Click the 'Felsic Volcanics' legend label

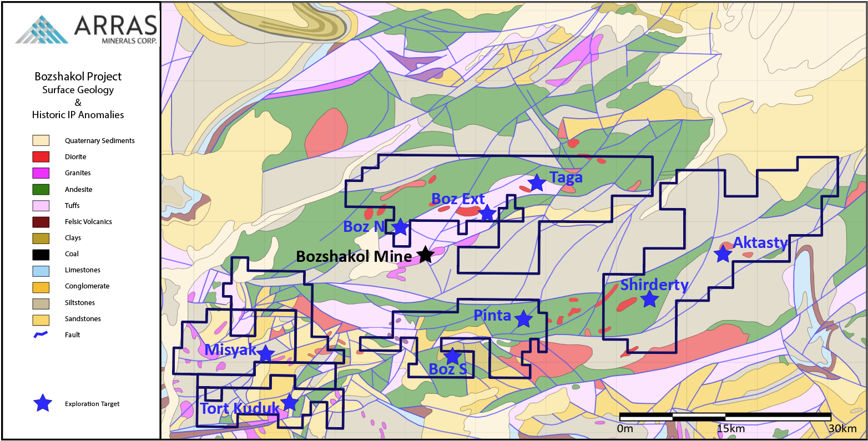(x=88, y=222)
